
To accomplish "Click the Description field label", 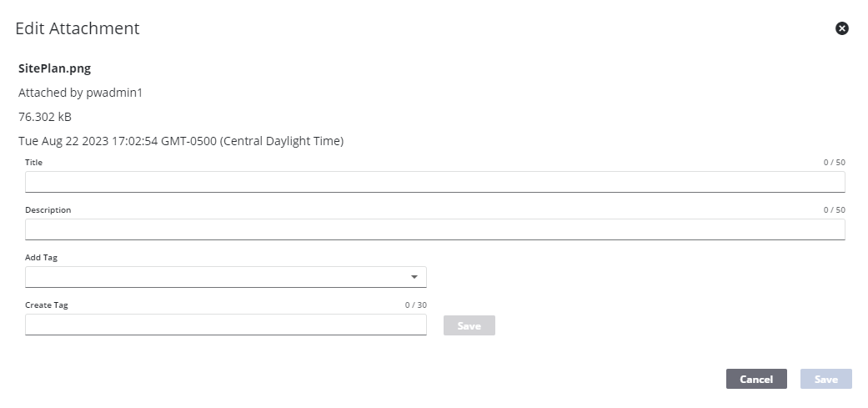I will click(48, 210).
